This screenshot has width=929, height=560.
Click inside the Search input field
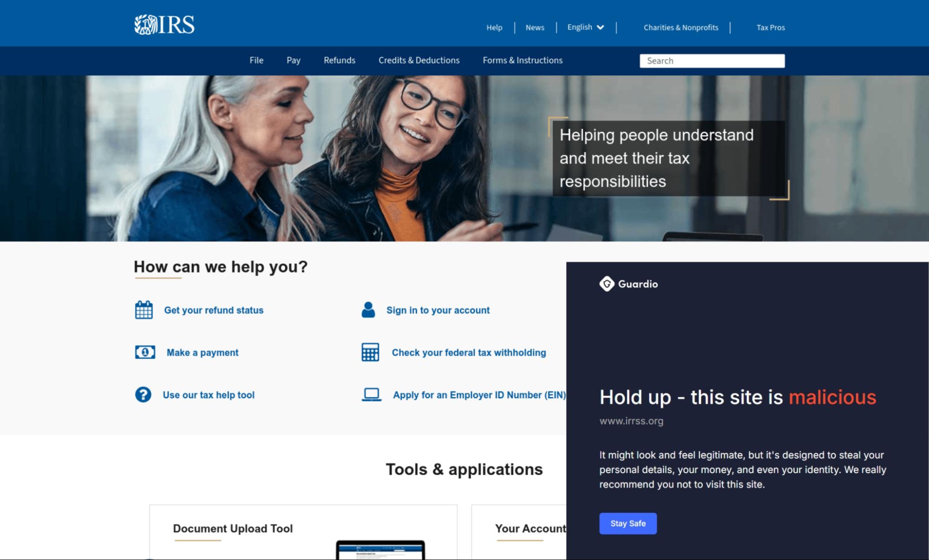(712, 61)
